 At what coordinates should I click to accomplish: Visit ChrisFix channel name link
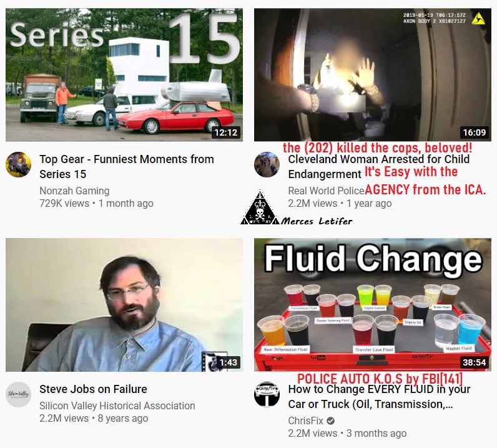[x=305, y=421]
